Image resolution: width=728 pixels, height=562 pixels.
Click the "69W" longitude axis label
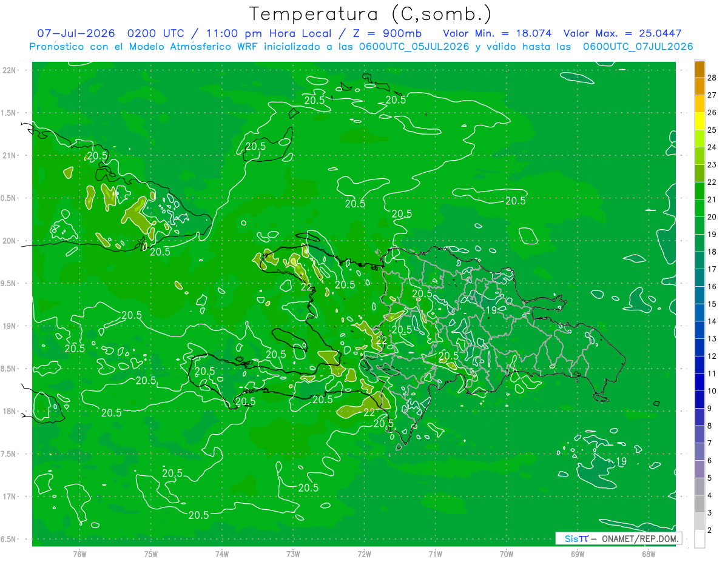pyautogui.click(x=578, y=554)
